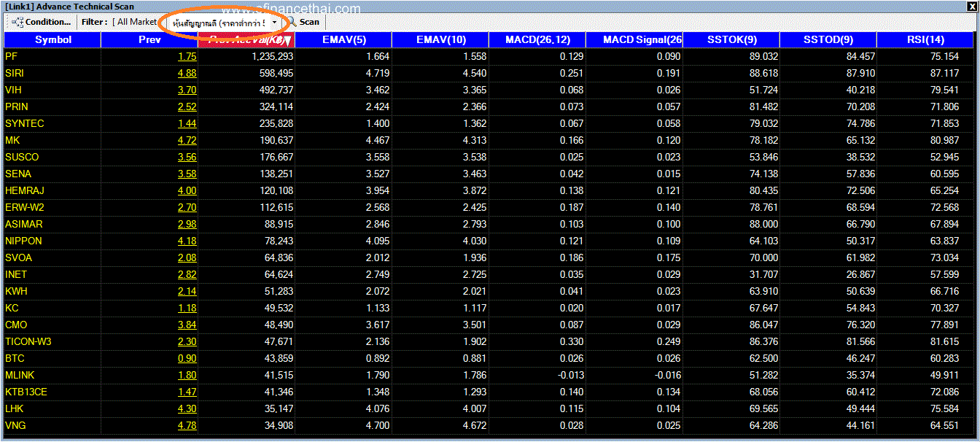The width and height of the screenshot is (980, 442).
Task: Click HEMRAJ previous price 4.00
Action: 187,190
